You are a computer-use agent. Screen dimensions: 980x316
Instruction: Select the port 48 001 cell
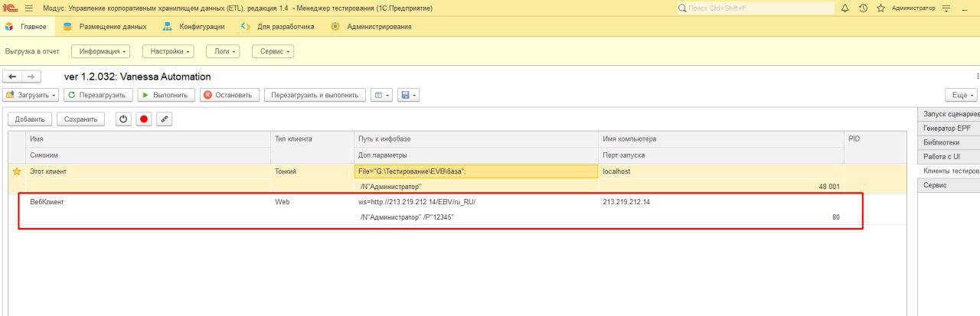click(721, 186)
